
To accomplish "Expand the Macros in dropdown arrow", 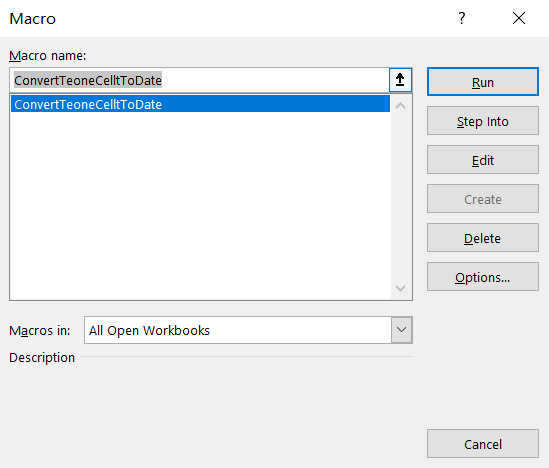I will (x=402, y=330).
